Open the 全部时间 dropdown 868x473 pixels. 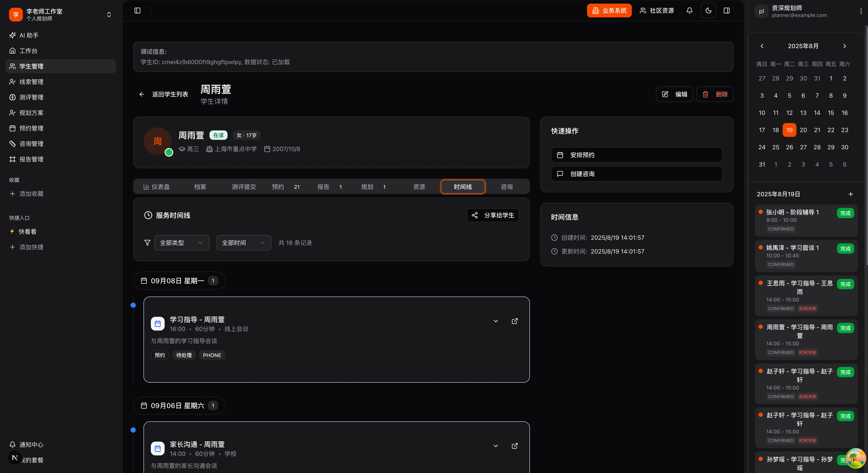coord(243,242)
